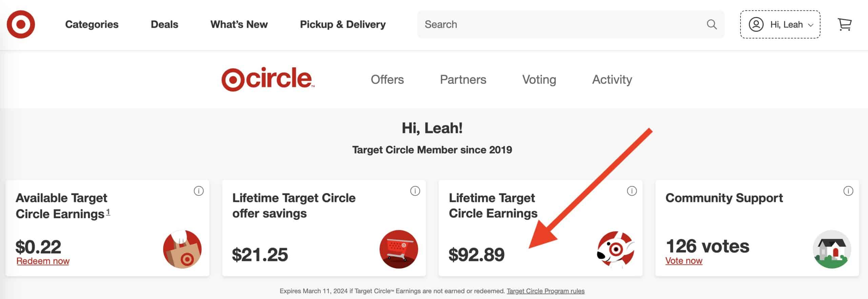Click the account profile icon next to Hi, Leah

(756, 24)
